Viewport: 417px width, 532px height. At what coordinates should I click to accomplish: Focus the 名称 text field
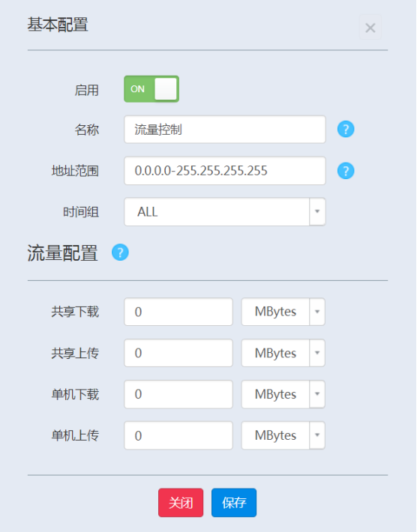click(225, 130)
